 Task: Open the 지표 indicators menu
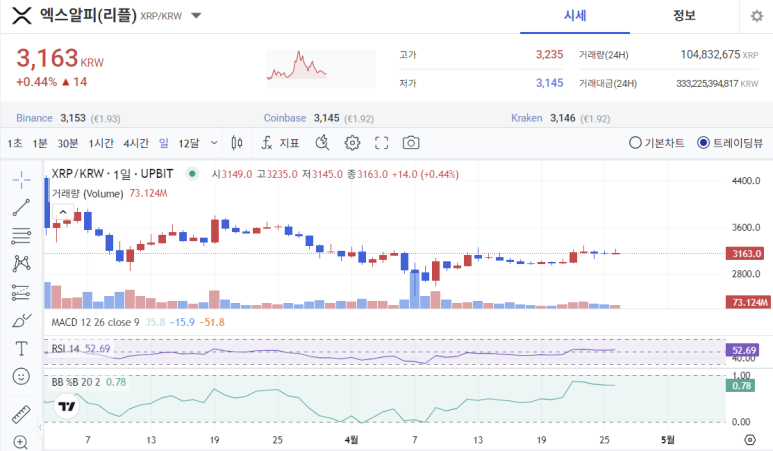point(280,143)
